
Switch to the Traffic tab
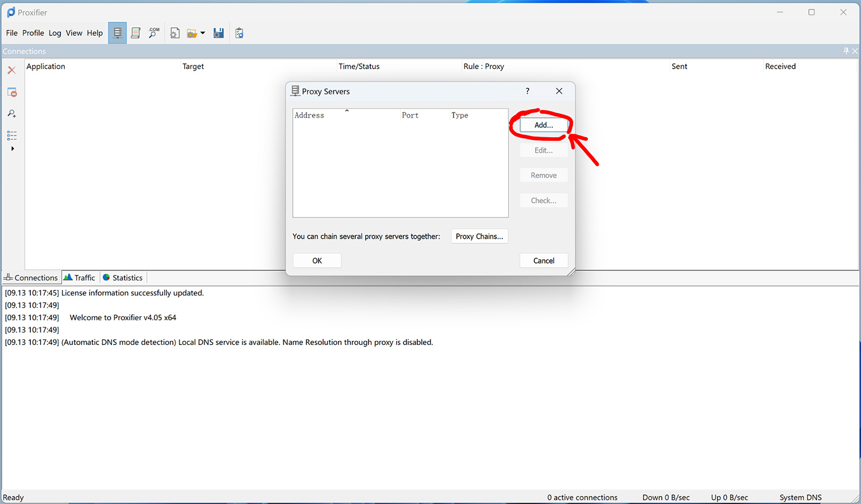(80, 277)
